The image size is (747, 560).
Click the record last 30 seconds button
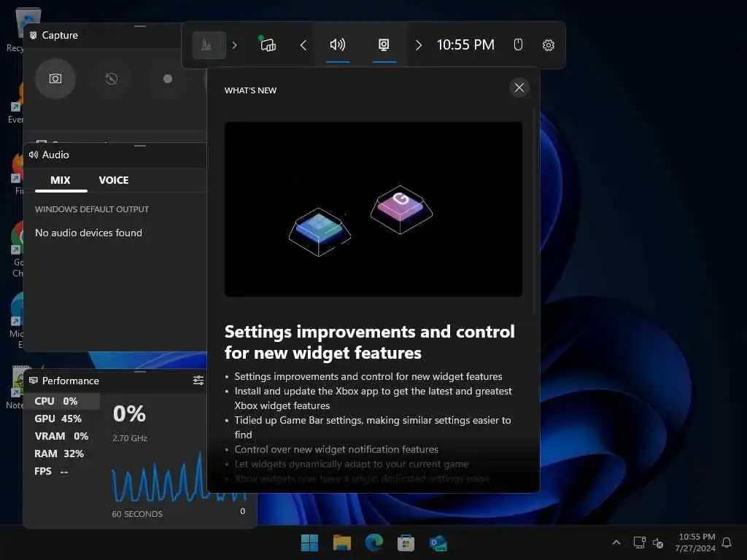click(112, 79)
